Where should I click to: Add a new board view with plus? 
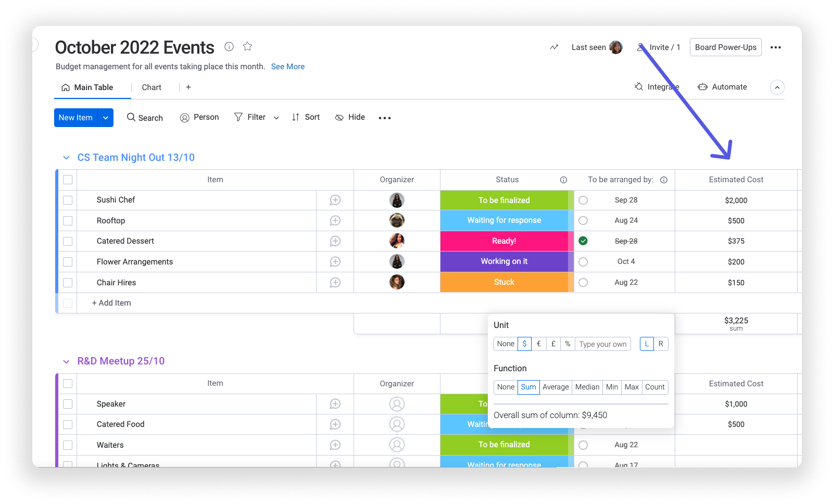tap(188, 87)
